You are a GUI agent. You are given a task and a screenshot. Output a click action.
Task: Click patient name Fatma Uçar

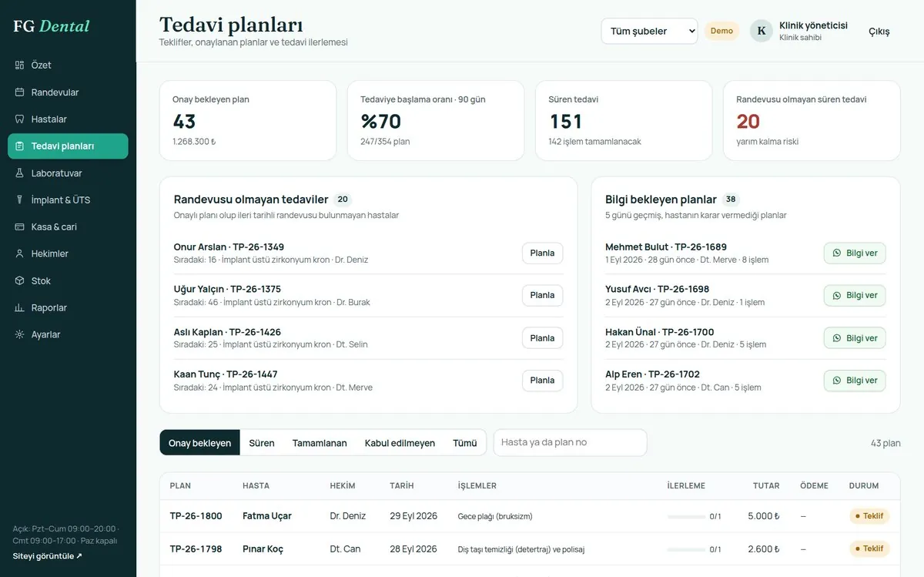tap(267, 516)
